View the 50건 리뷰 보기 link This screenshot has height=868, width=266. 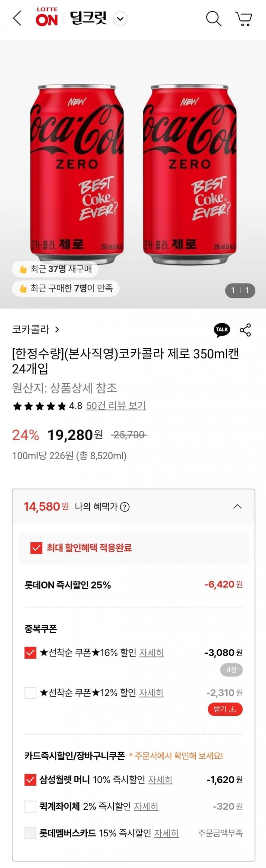[x=116, y=406]
